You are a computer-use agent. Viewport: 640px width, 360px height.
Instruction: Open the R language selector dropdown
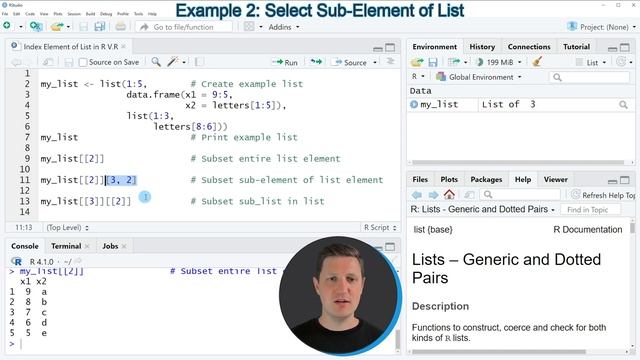pyautogui.click(x=418, y=76)
